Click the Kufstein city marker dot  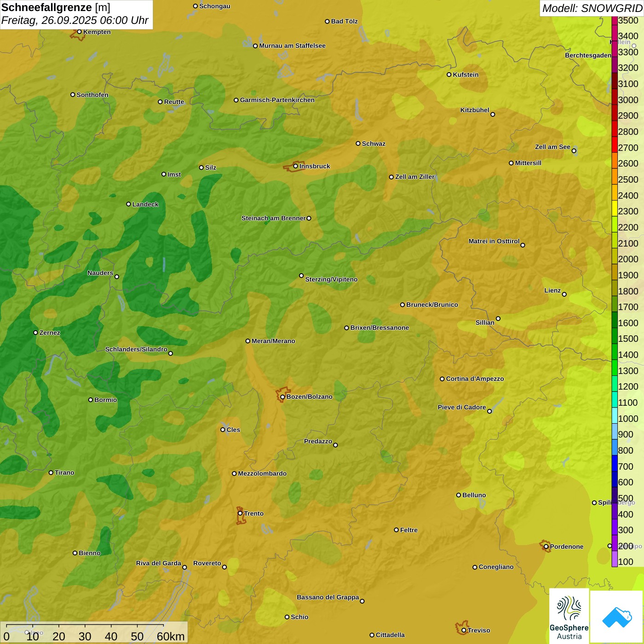449,75
